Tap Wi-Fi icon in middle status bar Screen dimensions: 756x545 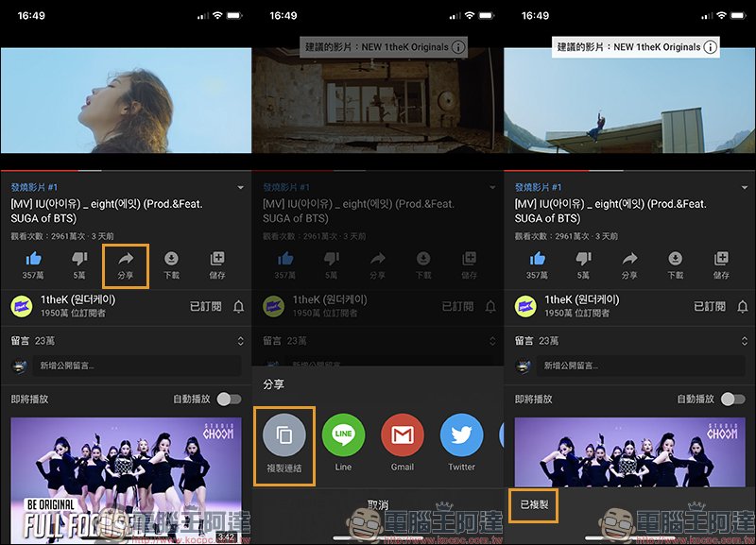[x=469, y=15]
